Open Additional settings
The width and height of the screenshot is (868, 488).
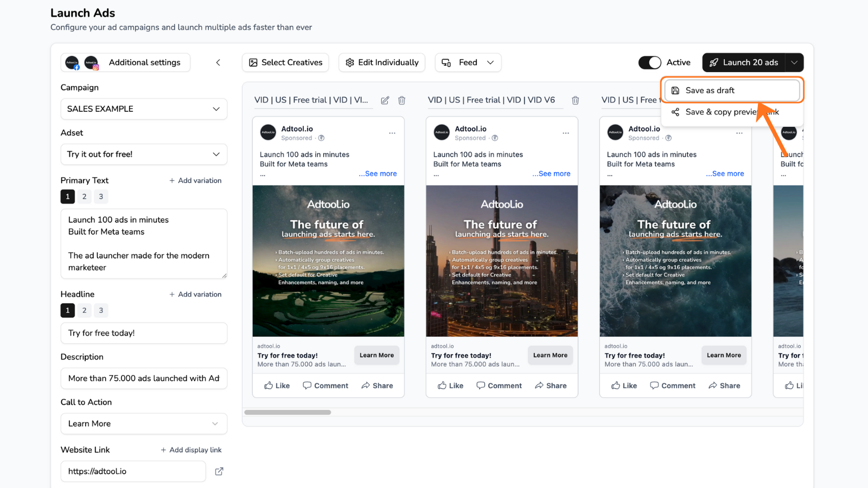(x=125, y=62)
